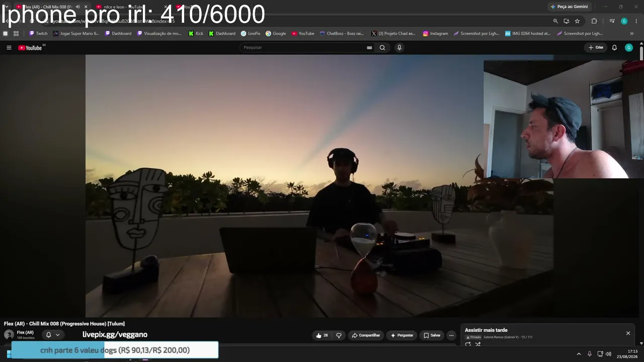Open the on-screen keyboard icon in search box

click(369, 48)
